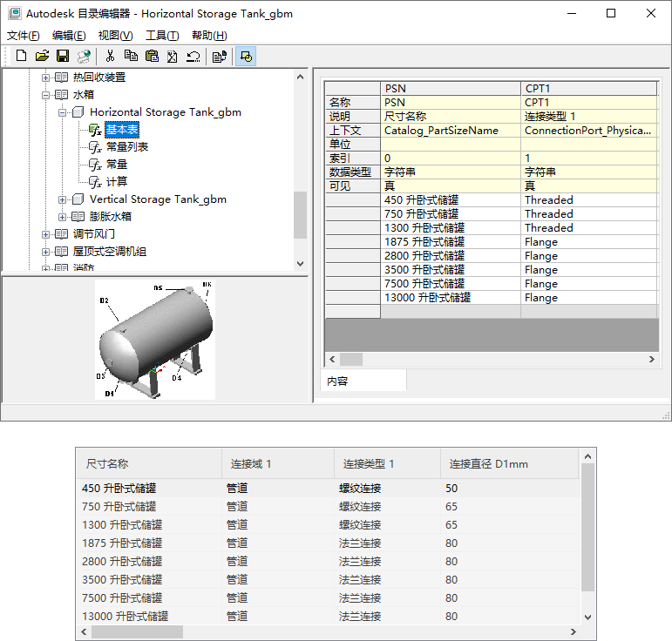
Task: Click the fx icon beside 计算
Action: (x=95, y=182)
